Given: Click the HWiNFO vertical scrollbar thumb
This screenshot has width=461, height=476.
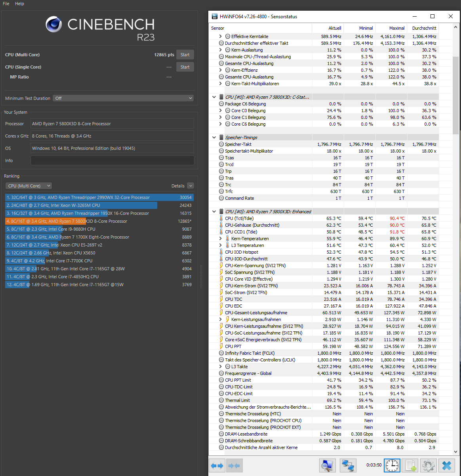Looking at the screenshot, I should [x=455, y=95].
